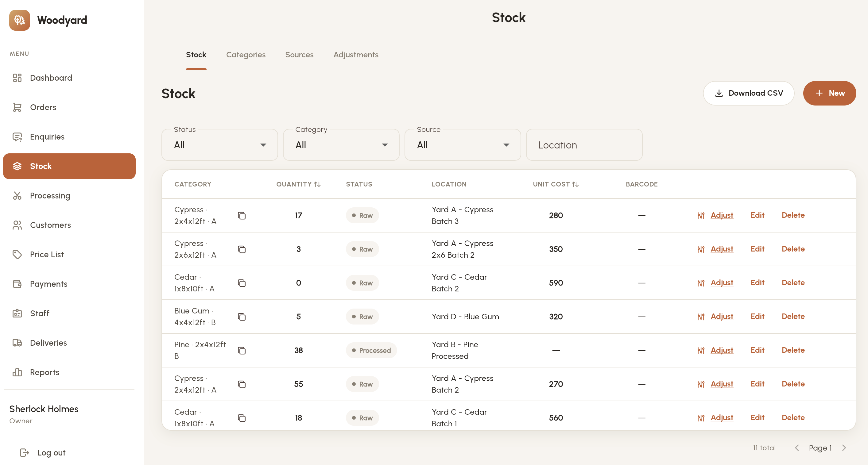Click the Staff badge icon
Image resolution: width=868 pixels, height=465 pixels.
coord(17,313)
